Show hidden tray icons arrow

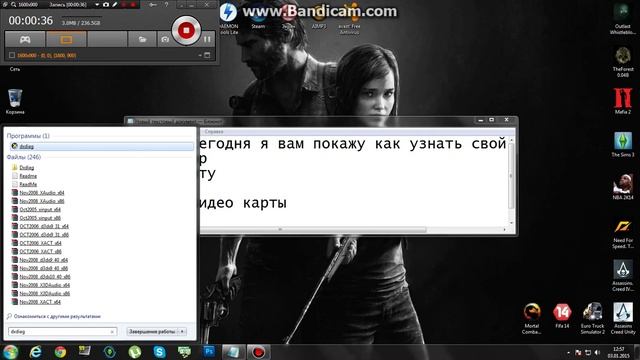click(x=569, y=352)
